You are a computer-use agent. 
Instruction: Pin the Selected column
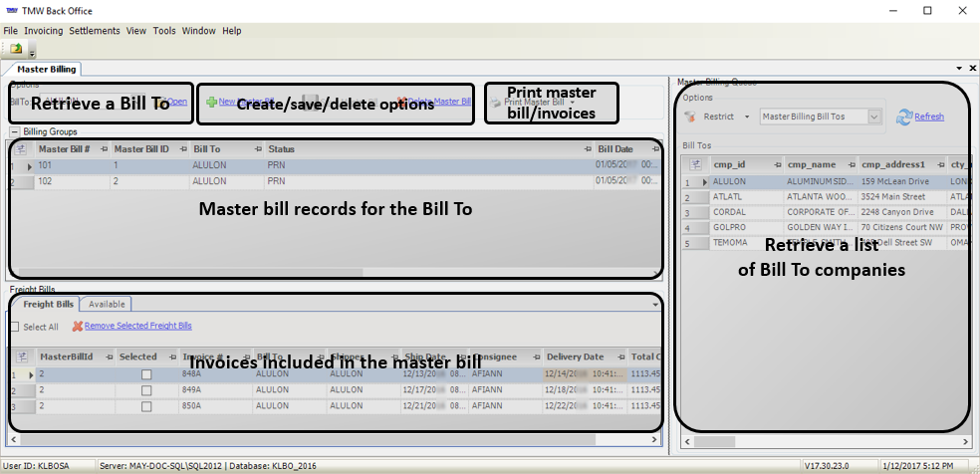pyautogui.click(x=172, y=356)
